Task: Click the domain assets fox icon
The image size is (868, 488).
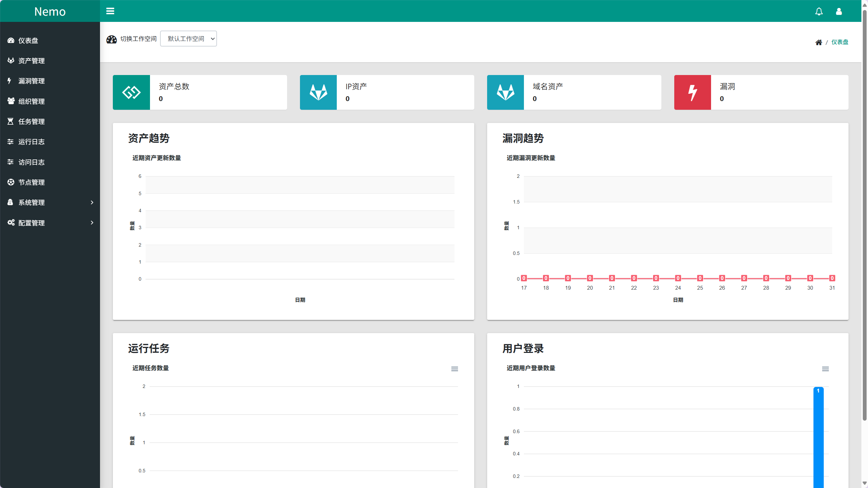Action: [505, 92]
